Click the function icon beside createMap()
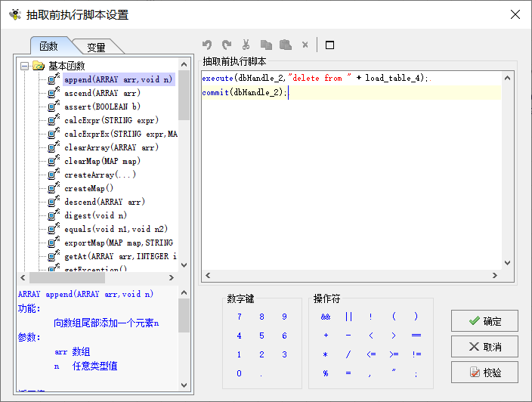532x402 pixels. (x=54, y=187)
